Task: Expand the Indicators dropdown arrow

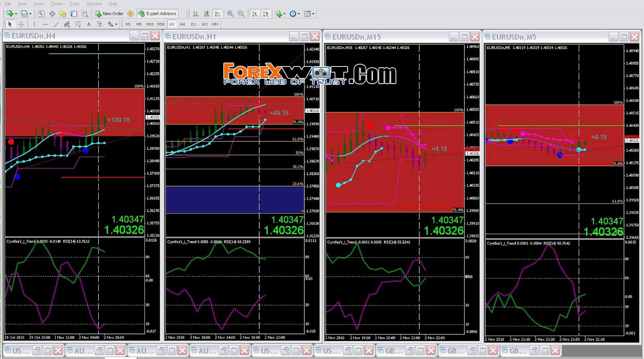Action: pos(285,14)
